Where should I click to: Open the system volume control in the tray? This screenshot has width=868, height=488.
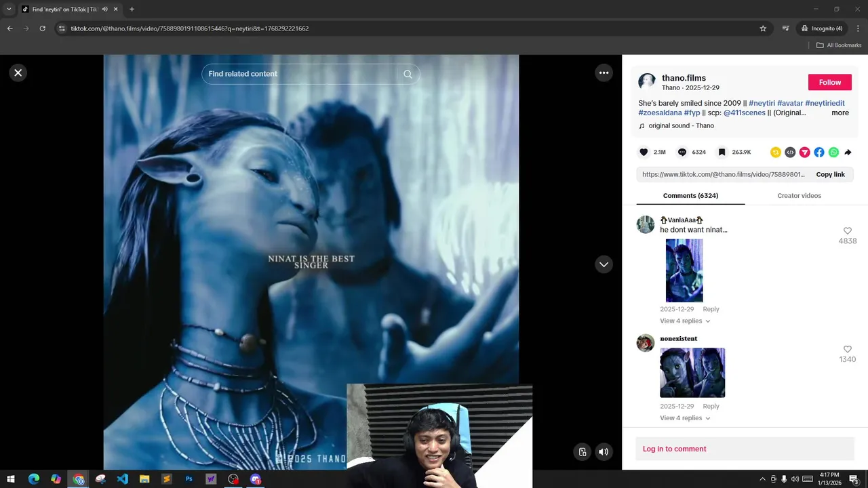click(795, 479)
